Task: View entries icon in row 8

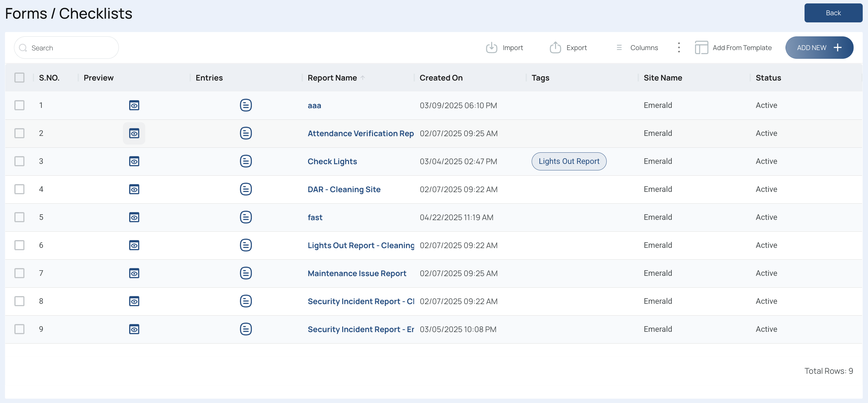Action: tap(246, 301)
